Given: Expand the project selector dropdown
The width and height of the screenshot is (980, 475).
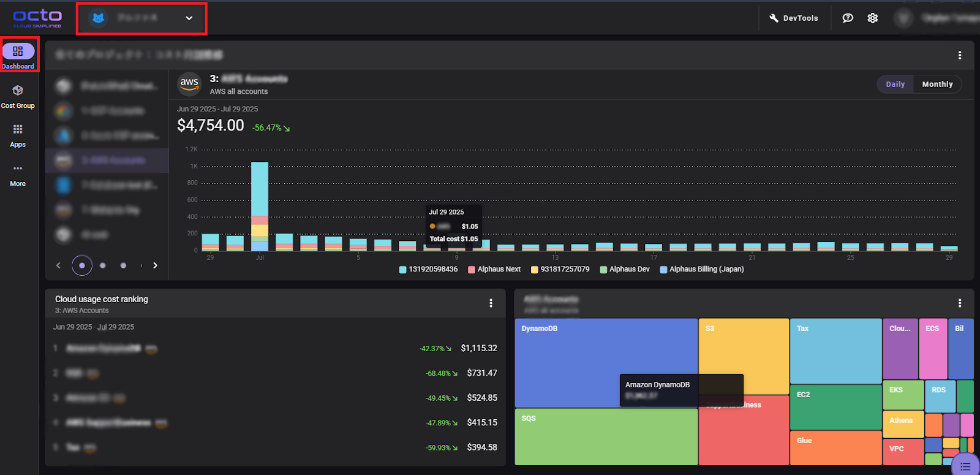Looking at the screenshot, I should tap(141, 18).
